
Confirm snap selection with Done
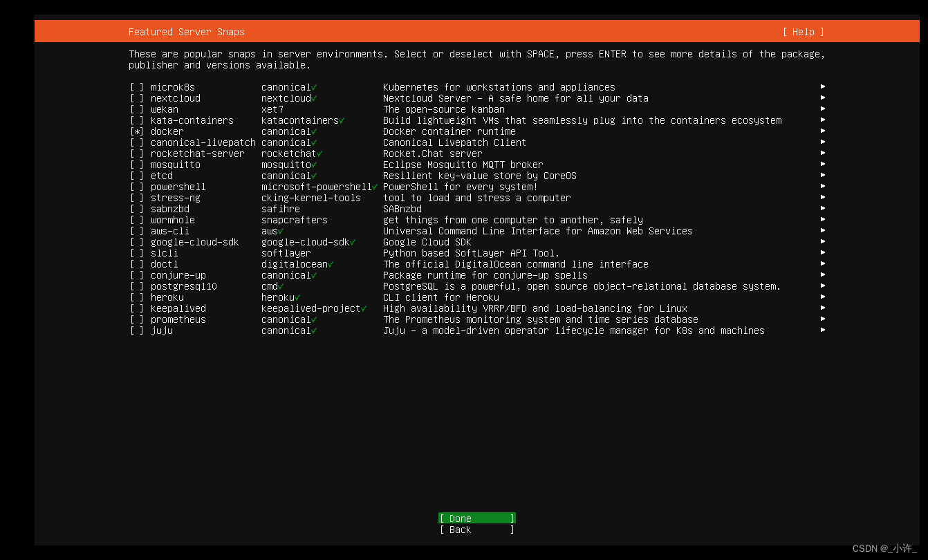[477, 519]
